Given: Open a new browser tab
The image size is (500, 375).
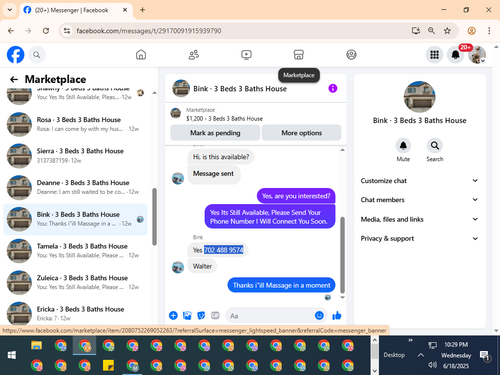Looking at the screenshot, I should pyautogui.click(x=142, y=10).
